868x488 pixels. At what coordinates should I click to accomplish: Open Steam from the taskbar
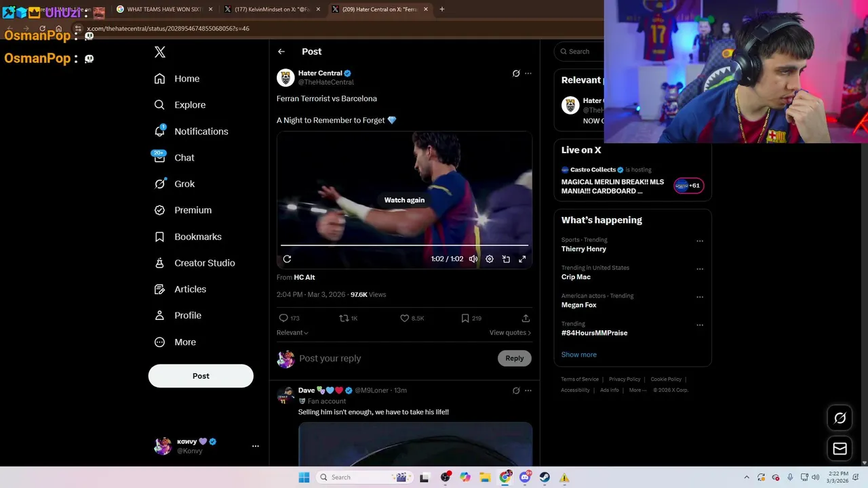(545, 477)
